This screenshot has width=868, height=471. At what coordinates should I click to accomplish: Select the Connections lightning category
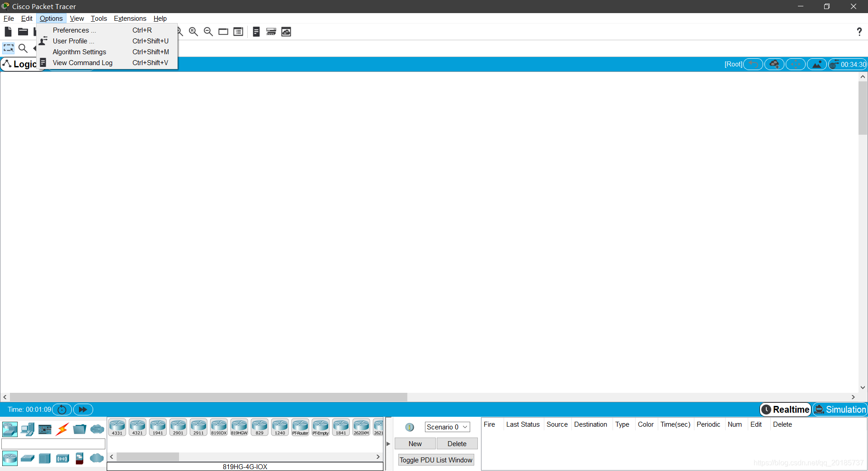point(62,429)
